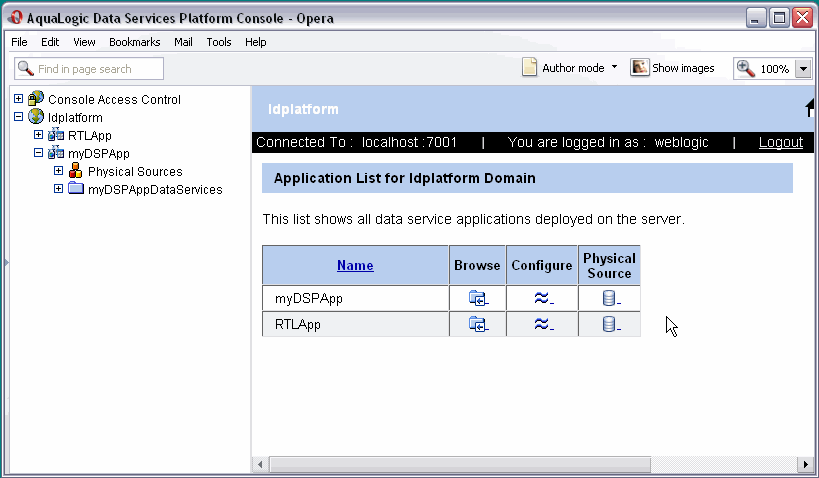Viewport: 819px width, 478px height.
Task: Click the zoom magnifier icon
Action: [x=745, y=68]
